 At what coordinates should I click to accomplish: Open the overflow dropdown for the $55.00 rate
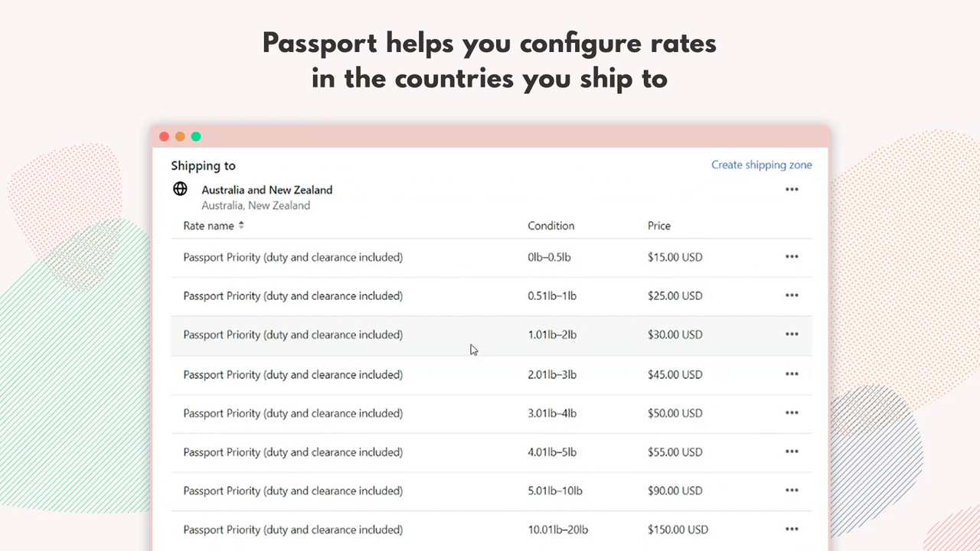tap(792, 452)
